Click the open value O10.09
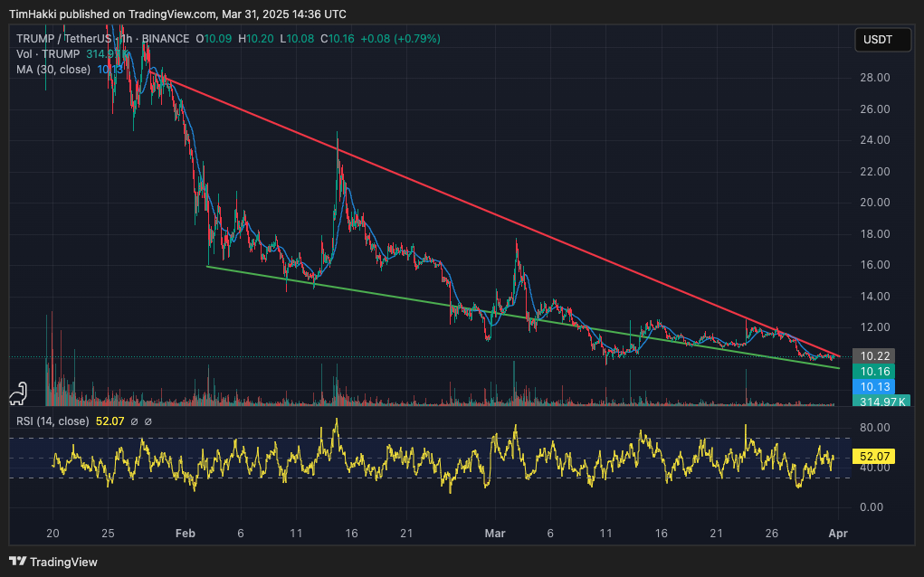The height and width of the screenshot is (577, 924). 214,39
